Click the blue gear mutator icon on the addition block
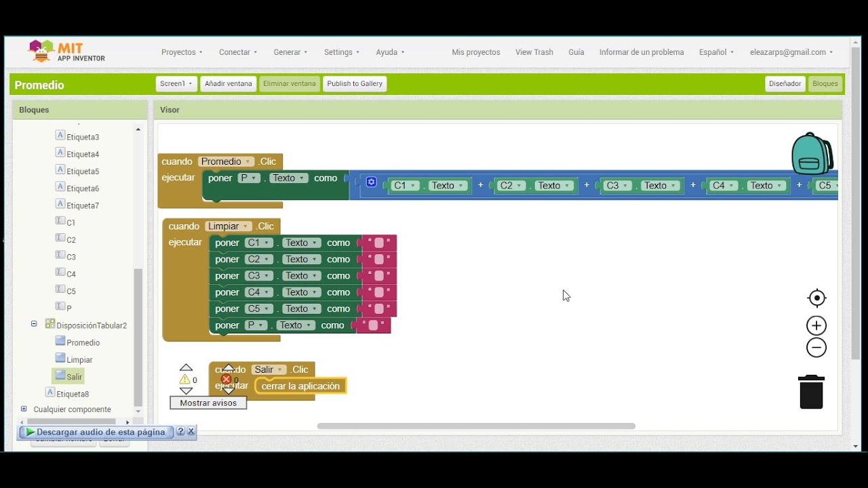Image resolution: width=868 pixels, height=488 pixels. (x=371, y=182)
